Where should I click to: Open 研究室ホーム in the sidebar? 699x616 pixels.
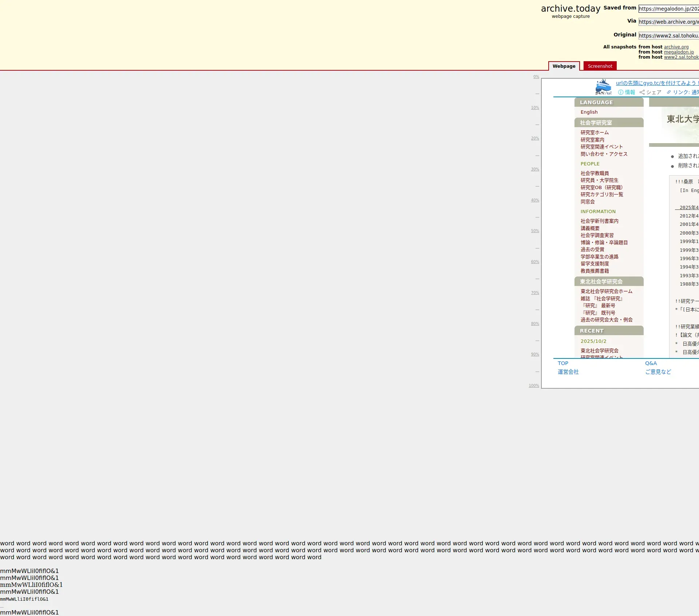pos(594,133)
